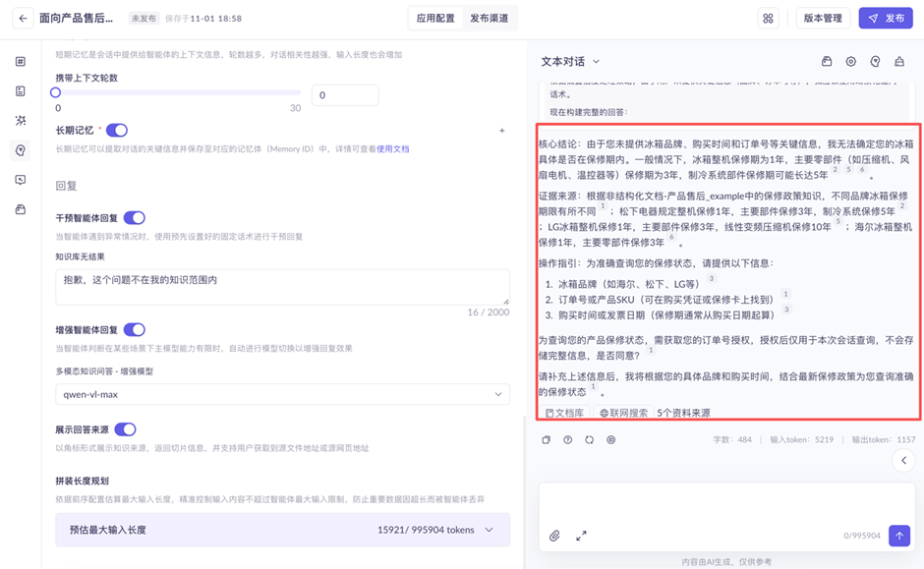Click the question mark icon below reply
Screen dimensions: 924x569
pyautogui.click(x=567, y=439)
